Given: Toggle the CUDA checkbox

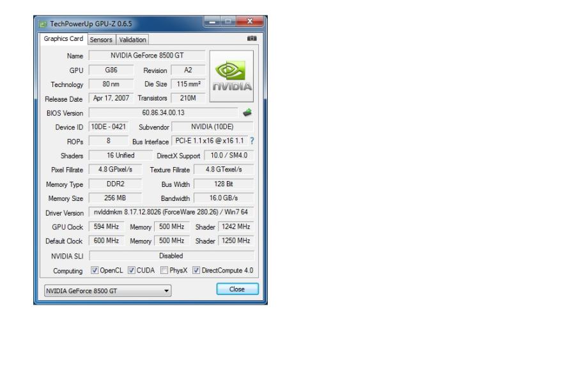Looking at the screenshot, I should click(131, 270).
